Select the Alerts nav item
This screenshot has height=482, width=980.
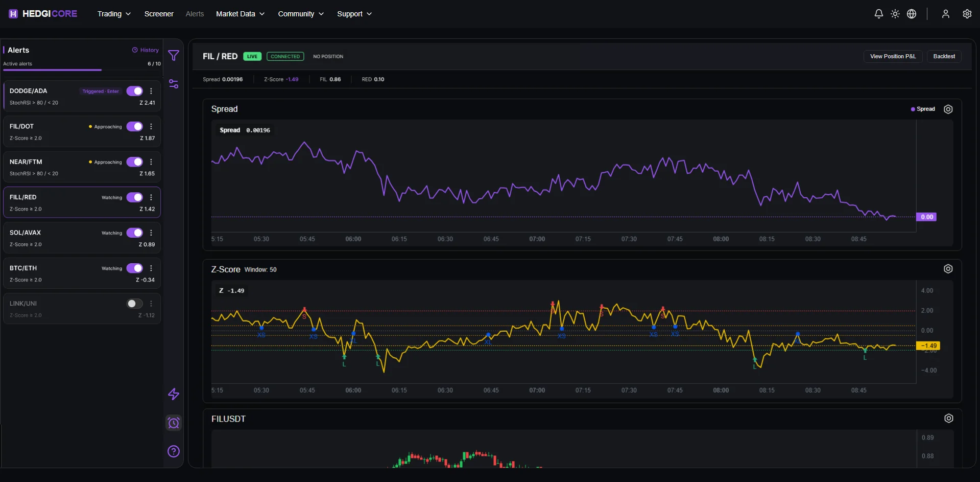tap(195, 14)
